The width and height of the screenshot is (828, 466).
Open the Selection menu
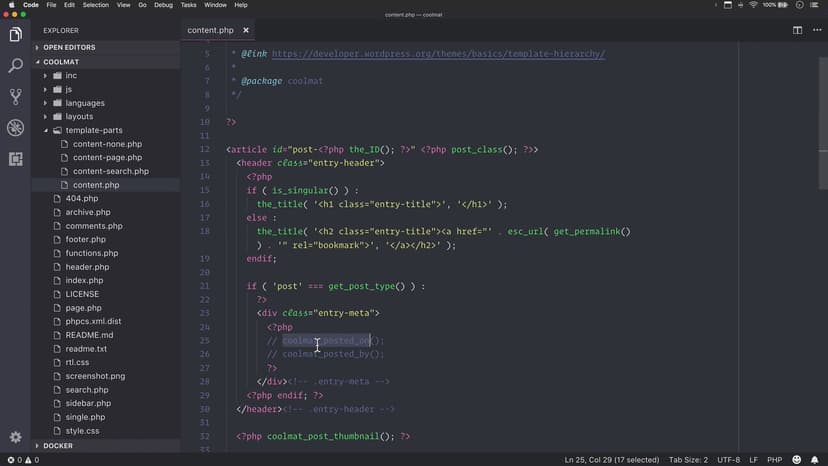point(96,5)
